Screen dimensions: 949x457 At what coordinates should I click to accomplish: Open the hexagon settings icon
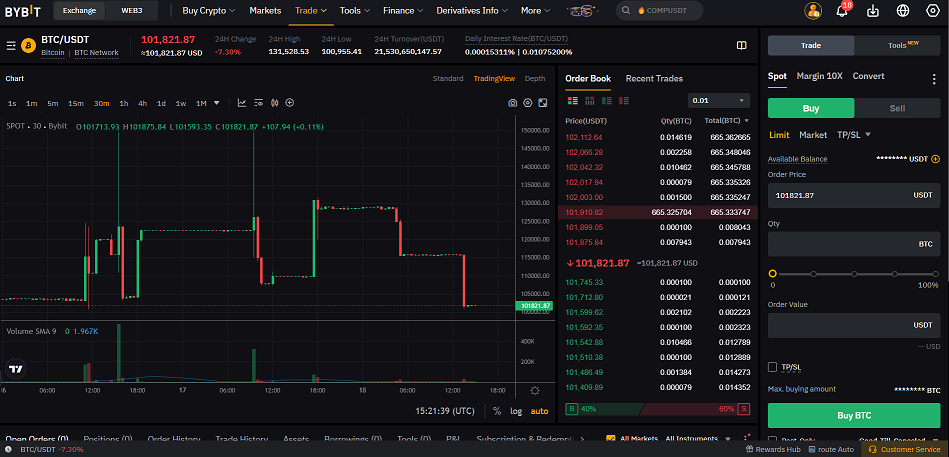tap(932, 10)
